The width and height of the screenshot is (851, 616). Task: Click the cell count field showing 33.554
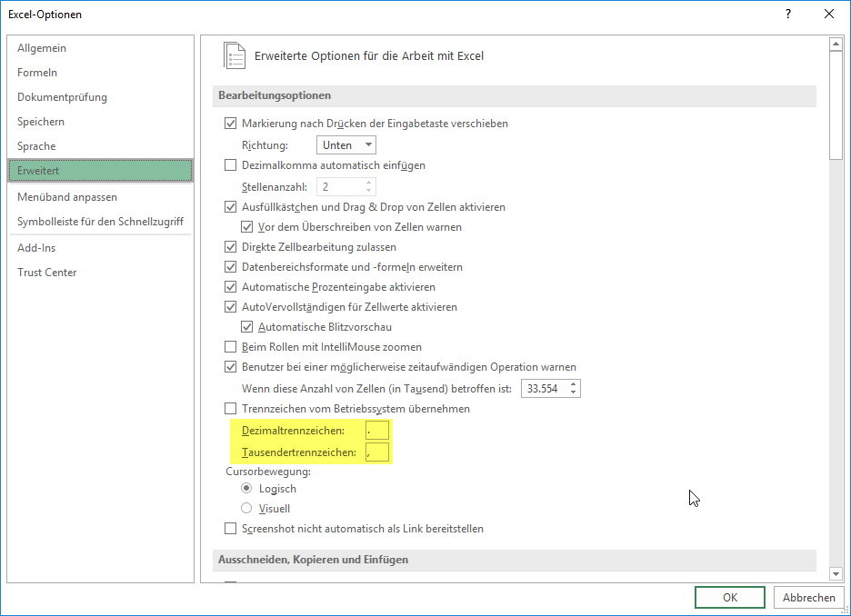(x=545, y=388)
